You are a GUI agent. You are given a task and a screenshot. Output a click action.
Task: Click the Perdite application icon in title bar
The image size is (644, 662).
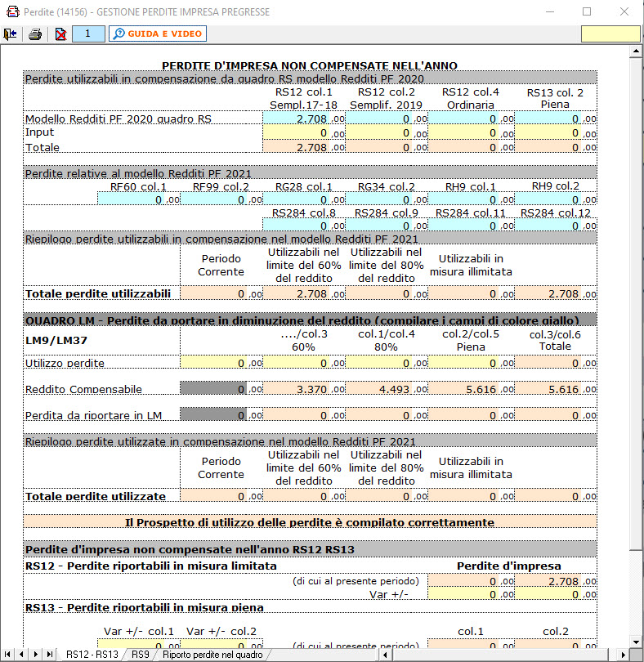tap(12, 11)
